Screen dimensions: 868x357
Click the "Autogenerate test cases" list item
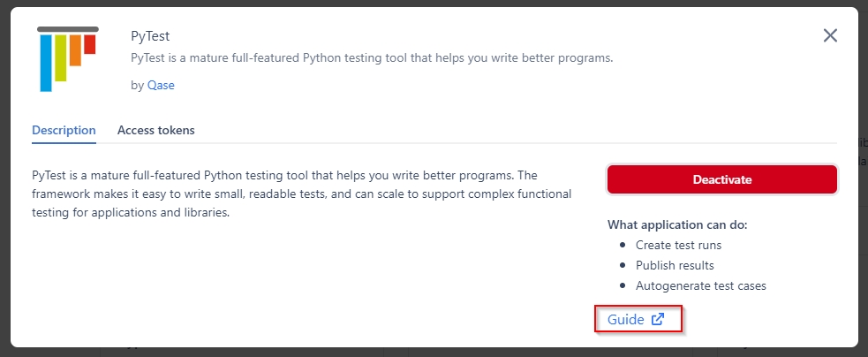(700, 285)
